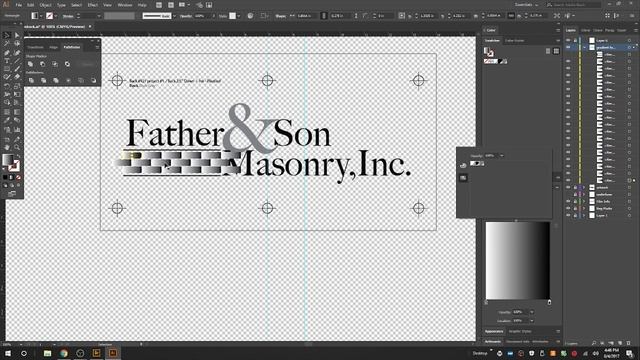
Task: Click Intersect shape mode icon
Action: coord(55,64)
